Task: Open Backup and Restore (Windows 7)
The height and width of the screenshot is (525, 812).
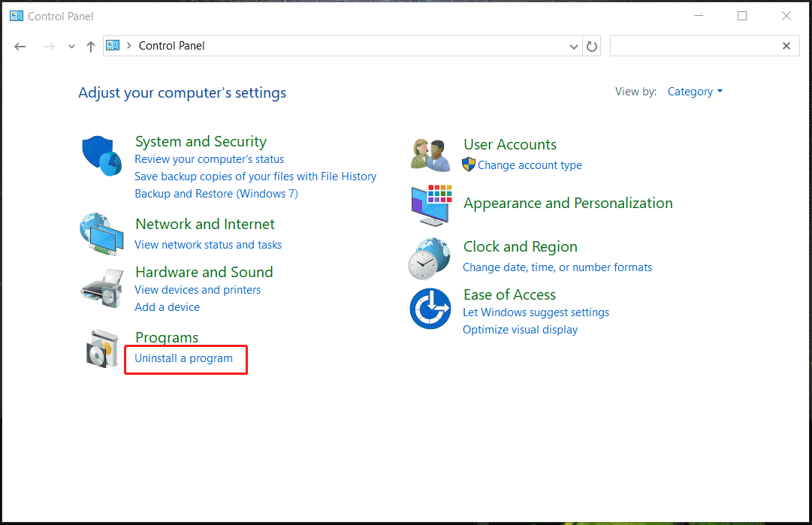Action: click(216, 193)
